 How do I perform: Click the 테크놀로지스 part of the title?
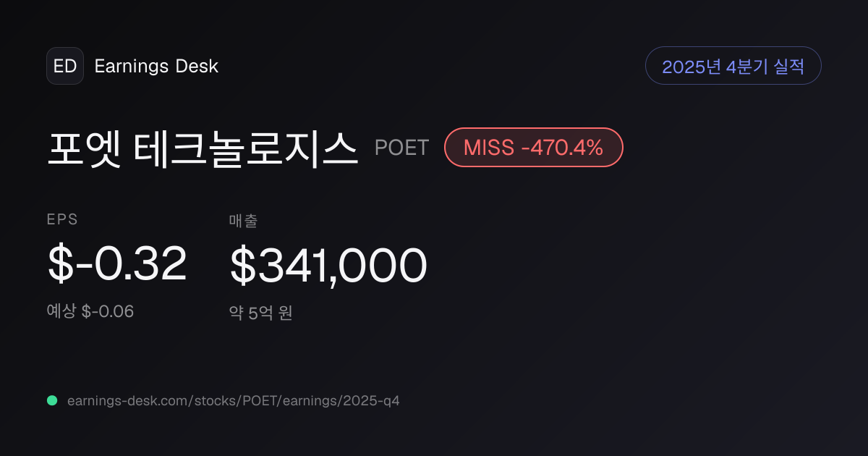pos(246,148)
